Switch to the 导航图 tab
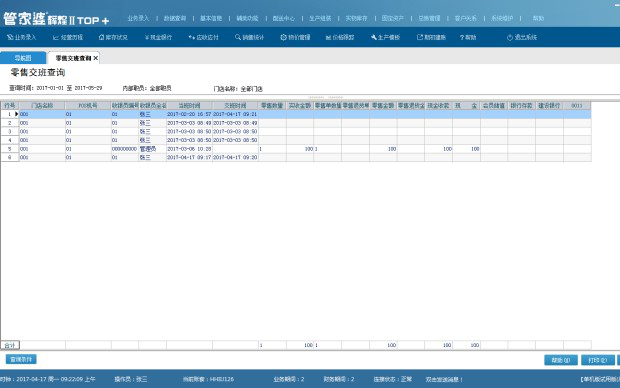620x388 pixels. click(x=23, y=58)
